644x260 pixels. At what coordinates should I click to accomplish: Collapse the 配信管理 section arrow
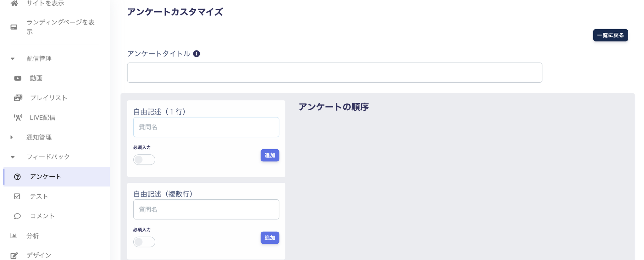pos(13,59)
